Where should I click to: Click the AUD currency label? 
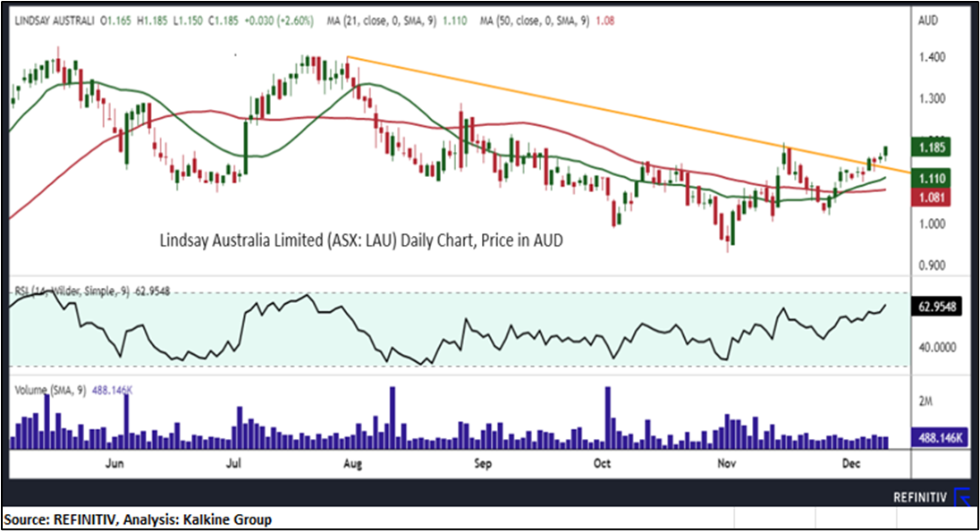click(928, 21)
